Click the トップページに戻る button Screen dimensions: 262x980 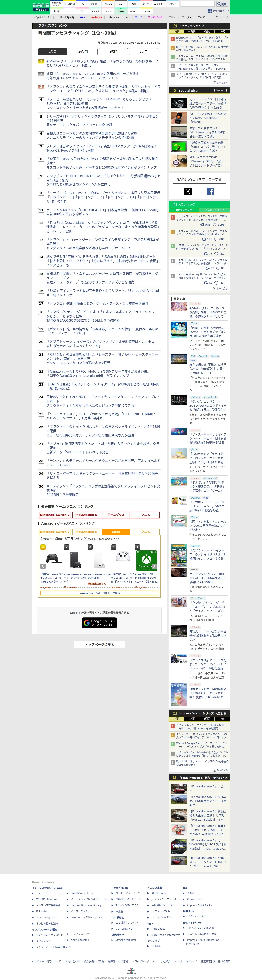pyautogui.click(x=99, y=645)
